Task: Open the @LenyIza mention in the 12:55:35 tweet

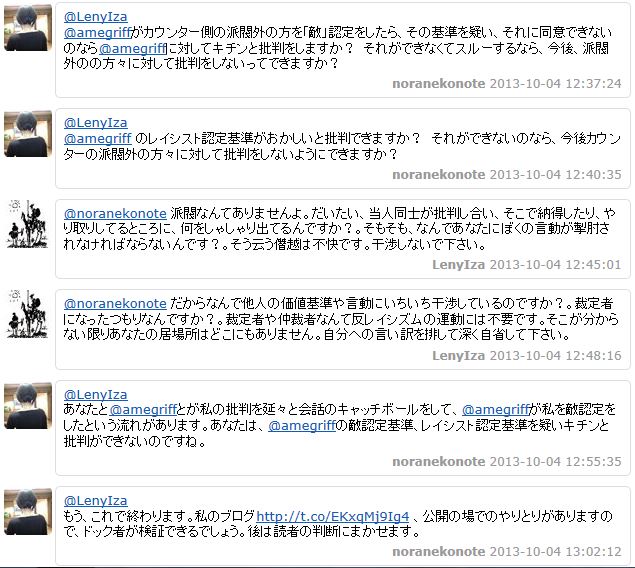Action: click(x=96, y=394)
